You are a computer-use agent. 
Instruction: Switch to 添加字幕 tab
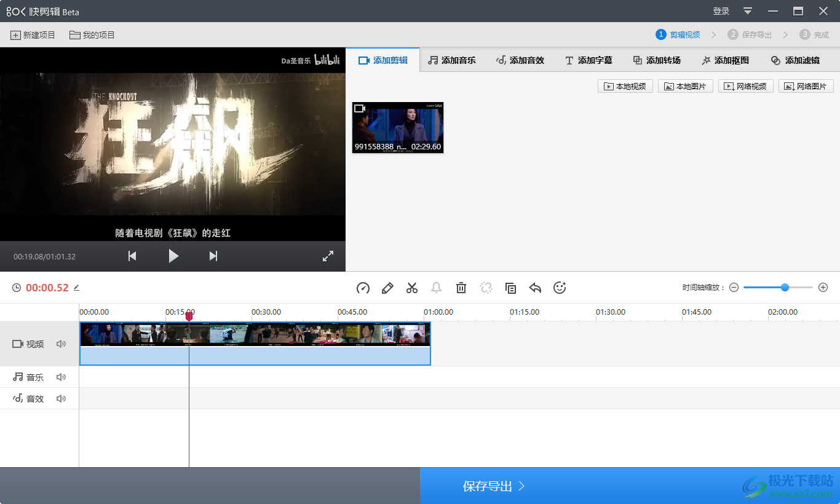coord(588,60)
